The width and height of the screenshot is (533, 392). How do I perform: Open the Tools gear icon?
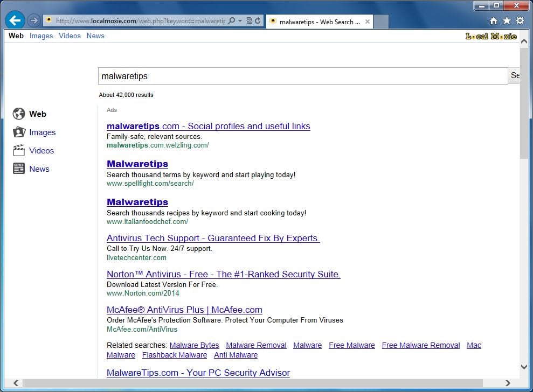click(520, 20)
